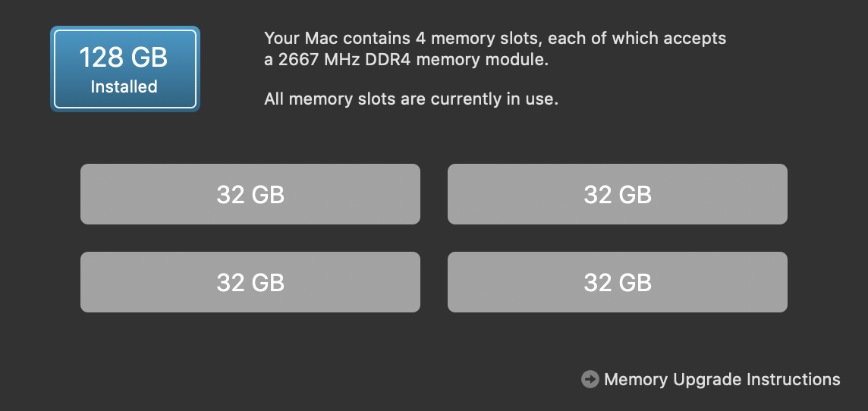868x411 pixels.
Task: Select the top-left 32 GB memory slot
Action: (x=250, y=194)
